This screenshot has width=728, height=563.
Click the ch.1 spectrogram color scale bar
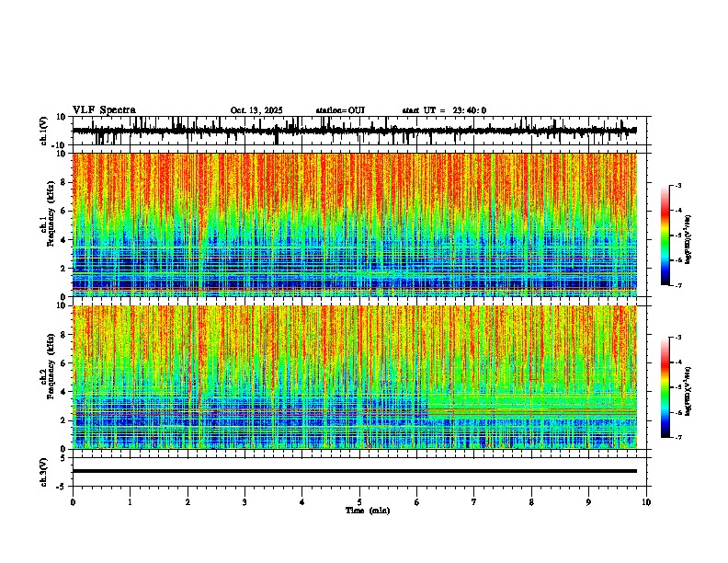point(665,236)
